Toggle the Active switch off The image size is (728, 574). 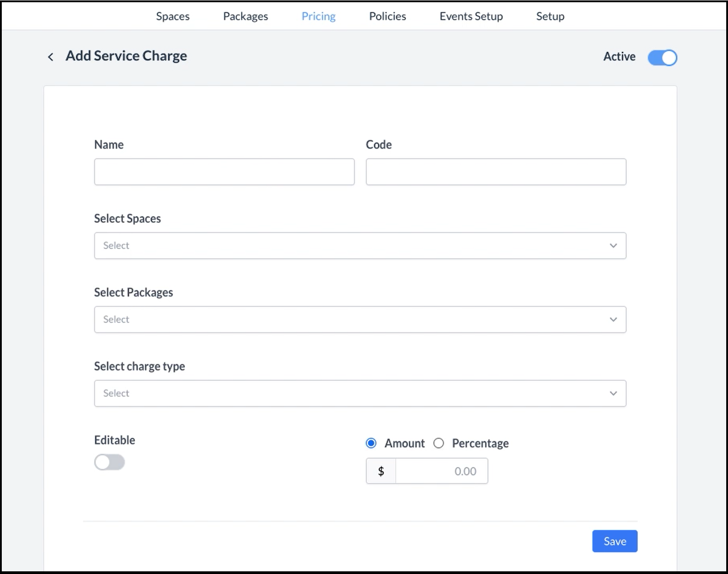tap(662, 58)
